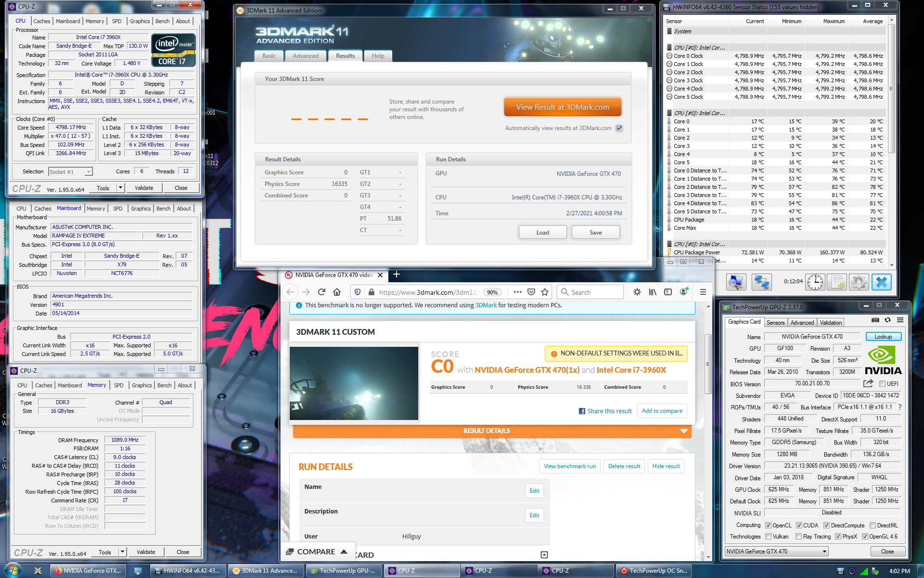924x578 pixels.
Task: Click the Firefox search input field
Action: coord(591,292)
